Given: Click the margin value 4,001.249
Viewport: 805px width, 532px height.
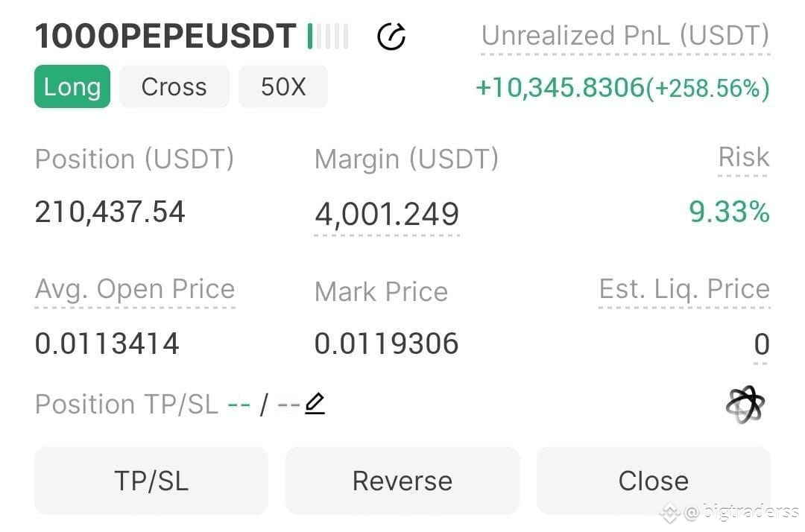Looking at the screenshot, I should [x=387, y=215].
